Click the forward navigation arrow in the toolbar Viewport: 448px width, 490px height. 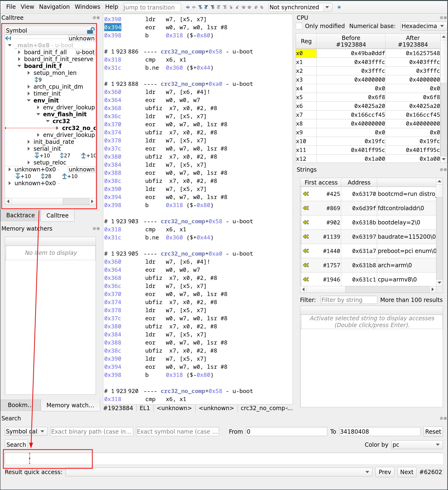click(194, 7)
